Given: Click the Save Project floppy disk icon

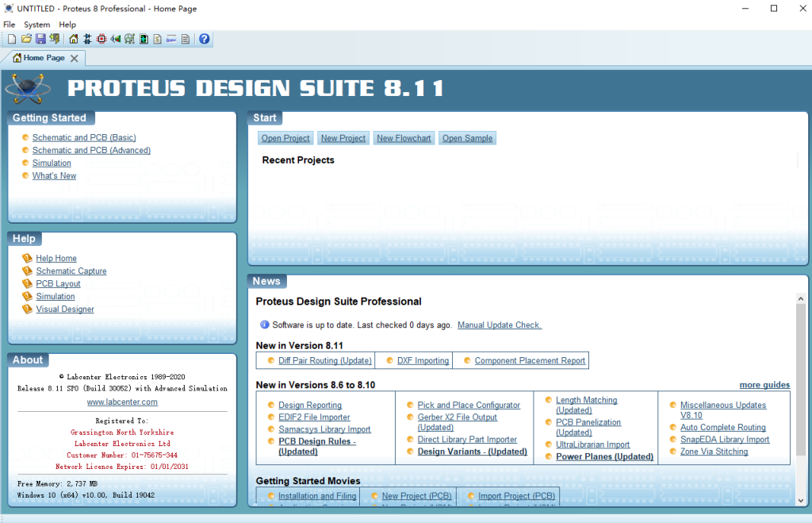Looking at the screenshot, I should pyautogui.click(x=40, y=39).
